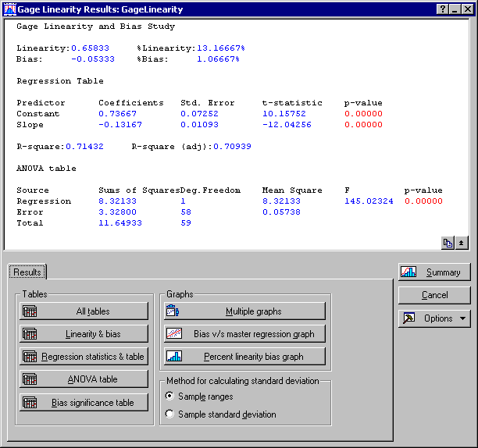The image size is (478, 448).
Task: Switch to the Results tab
Action: (x=27, y=272)
